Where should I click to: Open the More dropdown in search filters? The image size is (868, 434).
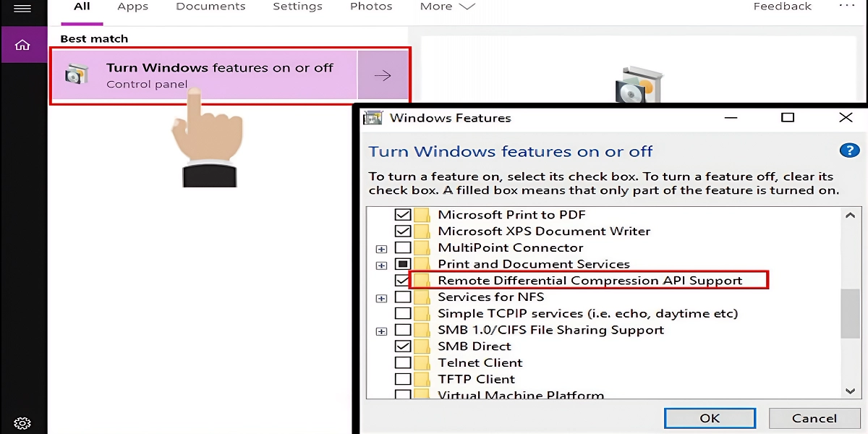coord(447,7)
